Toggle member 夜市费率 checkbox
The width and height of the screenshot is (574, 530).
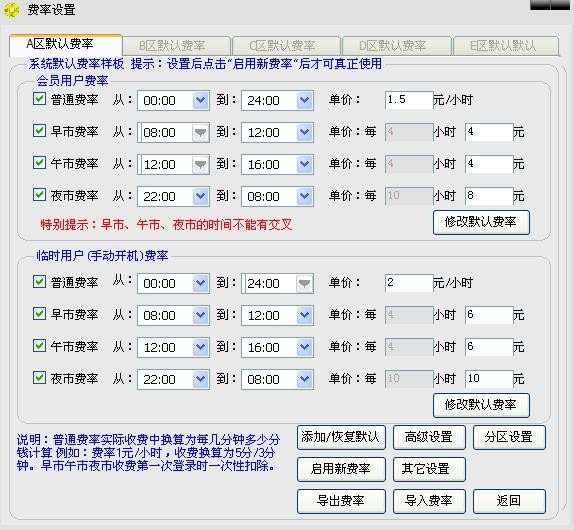[x=39, y=195]
